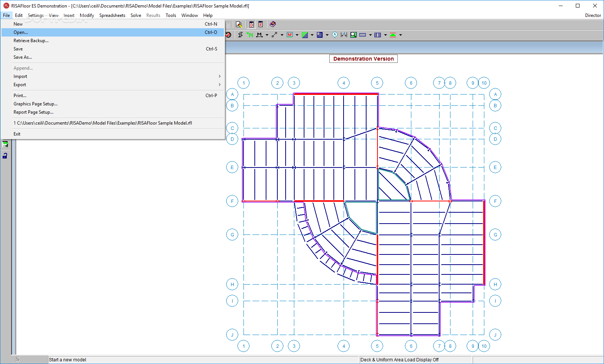Click the red and green floor level icon

[x=393, y=35]
